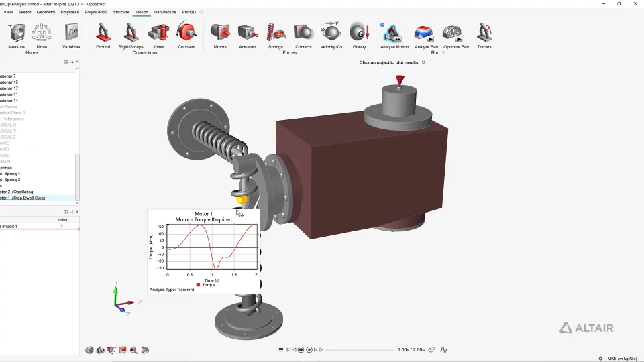Select the Couplers tool
This screenshot has height=362, width=644.
pos(186,35)
